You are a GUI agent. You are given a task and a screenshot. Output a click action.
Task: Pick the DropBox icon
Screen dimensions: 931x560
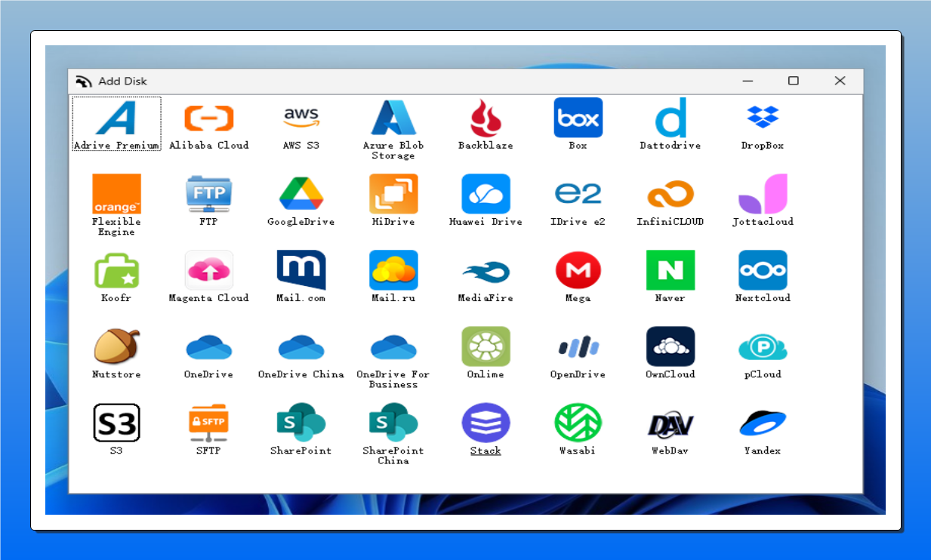[x=763, y=117]
